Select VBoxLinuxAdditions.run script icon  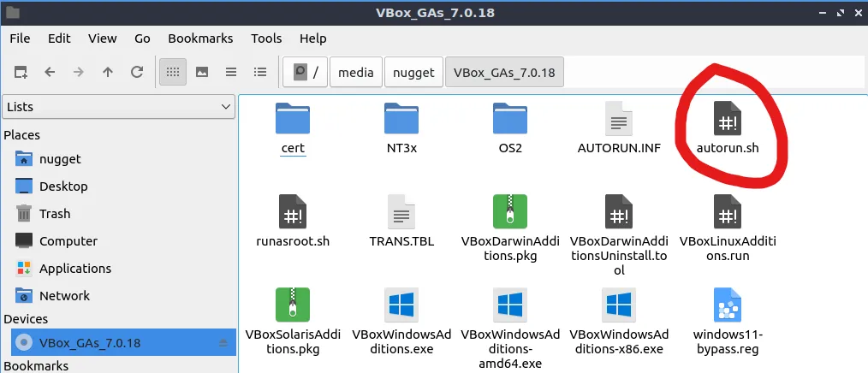pyautogui.click(x=728, y=211)
